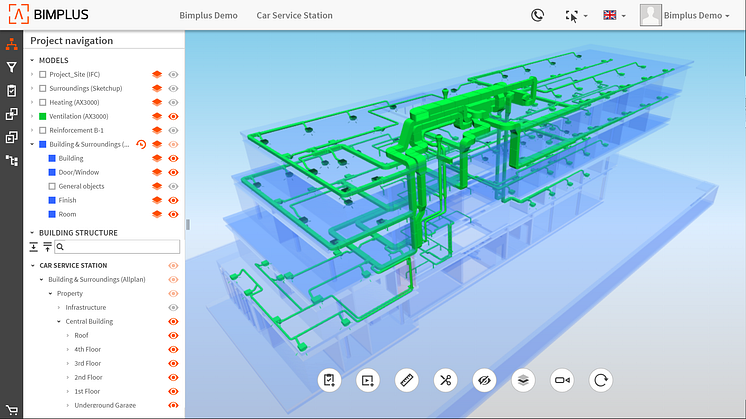Click the layers icon for Heating (AX3000)
This screenshot has width=746, height=419.
[157, 102]
